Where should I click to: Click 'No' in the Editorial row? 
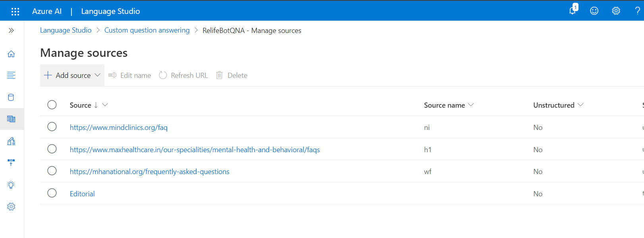[538, 194]
